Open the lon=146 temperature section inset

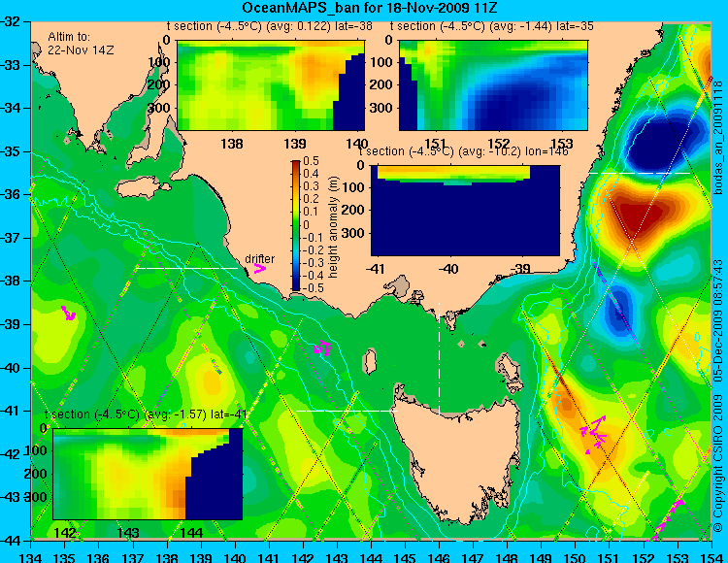click(465, 211)
